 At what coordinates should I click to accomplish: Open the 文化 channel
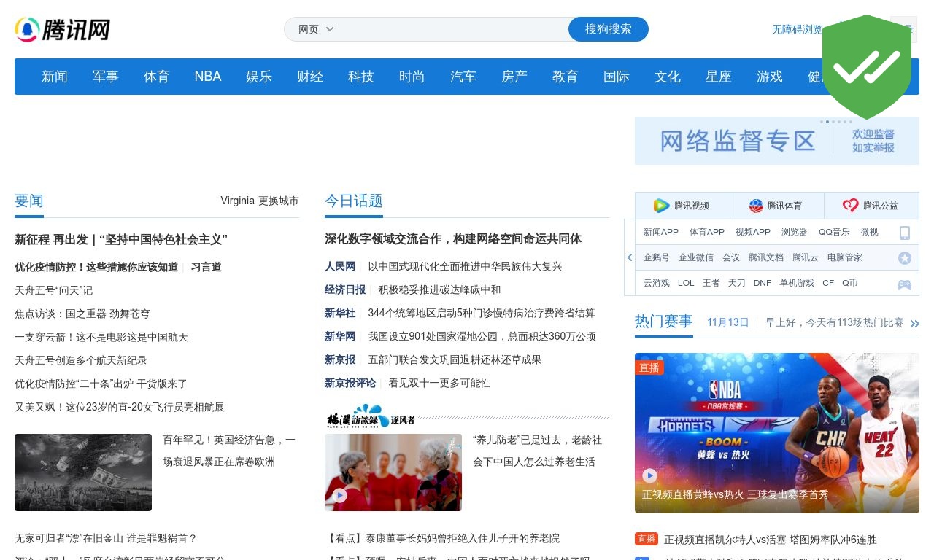(x=668, y=77)
